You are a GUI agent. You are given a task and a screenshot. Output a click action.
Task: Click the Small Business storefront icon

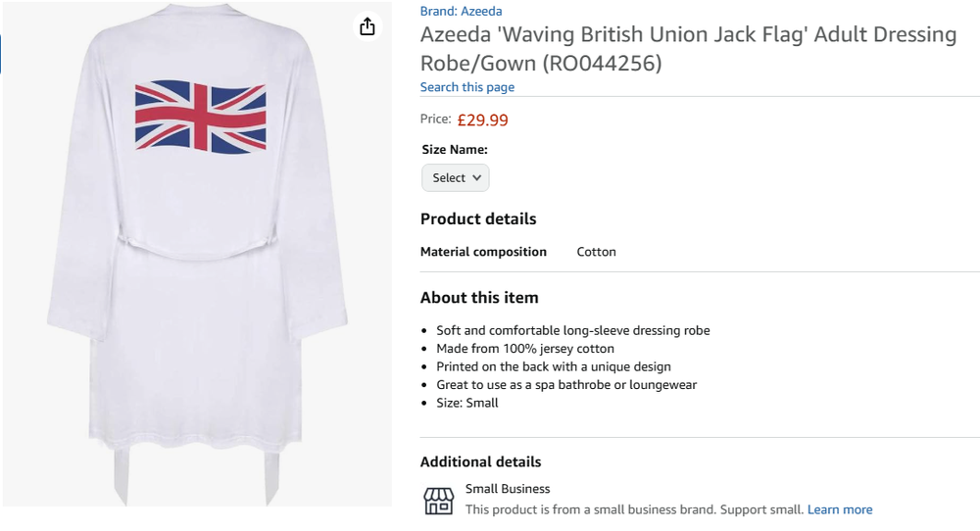[x=438, y=500]
